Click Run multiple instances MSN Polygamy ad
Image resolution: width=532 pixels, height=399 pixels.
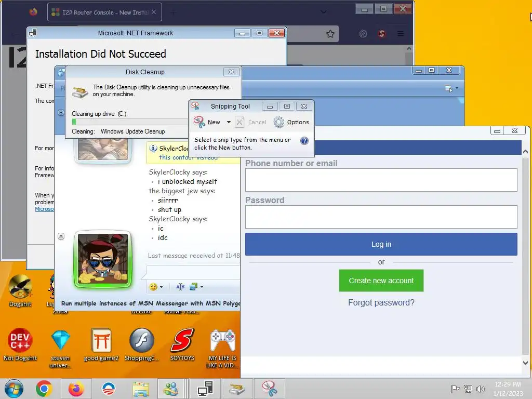click(x=151, y=303)
